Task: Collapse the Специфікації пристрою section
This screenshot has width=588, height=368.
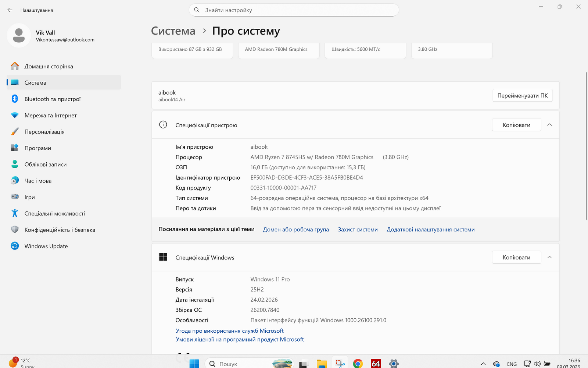Action: pyautogui.click(x=549, y=125)
